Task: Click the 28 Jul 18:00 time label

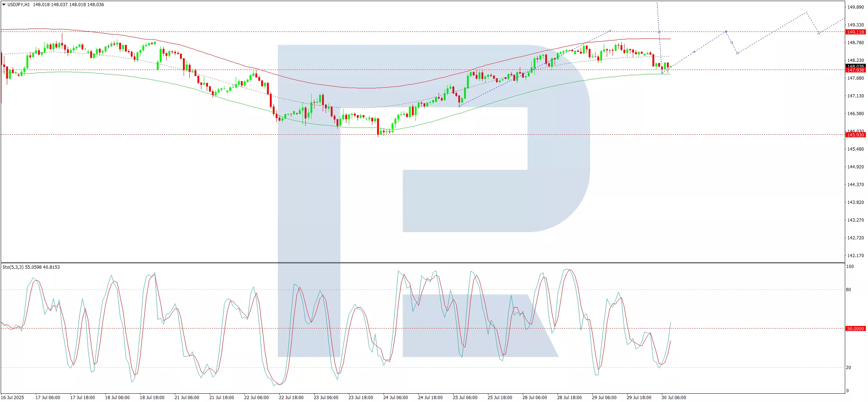Action: (x=569, y=397)
